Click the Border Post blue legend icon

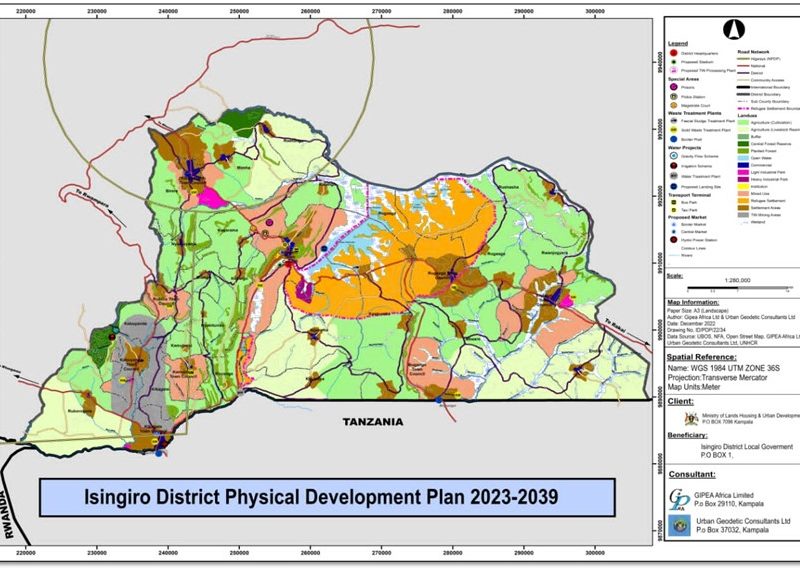pos(672,141)
